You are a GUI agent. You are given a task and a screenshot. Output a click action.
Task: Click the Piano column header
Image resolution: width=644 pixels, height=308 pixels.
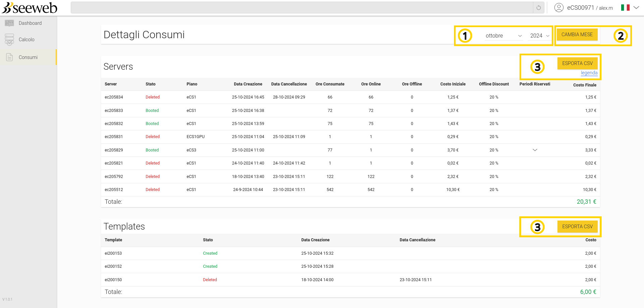coord(192,84)
